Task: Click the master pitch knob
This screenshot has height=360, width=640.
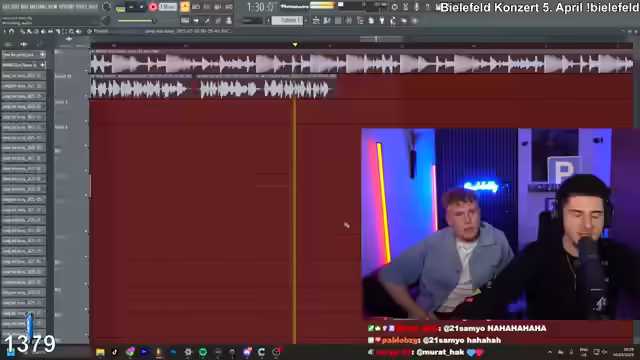Action: point(106,20)
